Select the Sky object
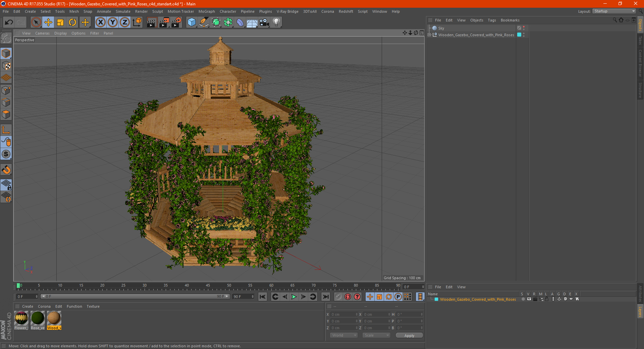Screen dimensions: 644x349 coord(441,28)
